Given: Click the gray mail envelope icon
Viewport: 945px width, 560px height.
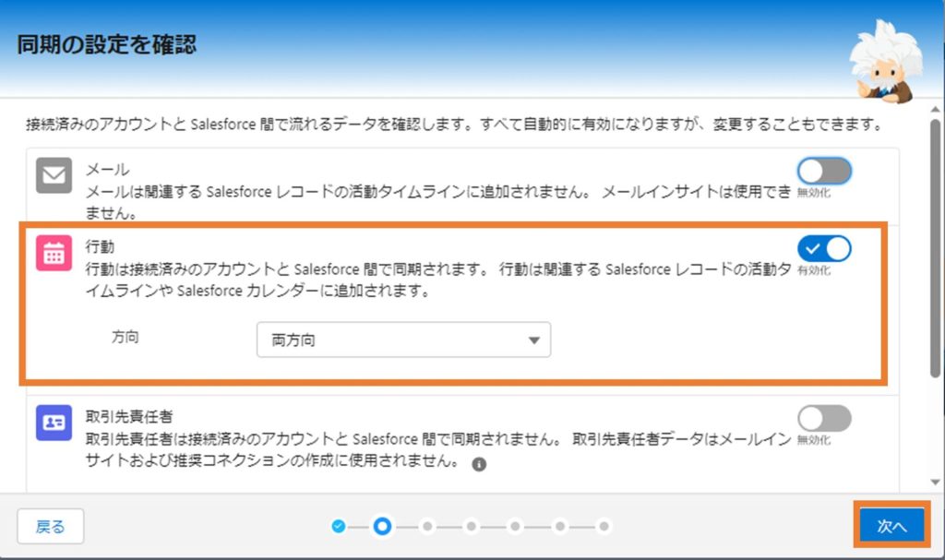Looking at the screenshot, I should point(54,174).
